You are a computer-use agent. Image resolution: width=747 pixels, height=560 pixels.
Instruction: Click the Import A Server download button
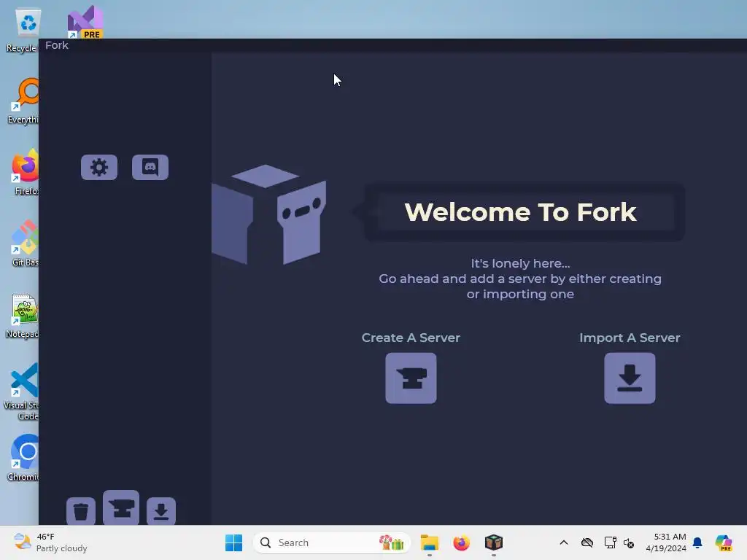pyautogui.click(x=630, y=378)
